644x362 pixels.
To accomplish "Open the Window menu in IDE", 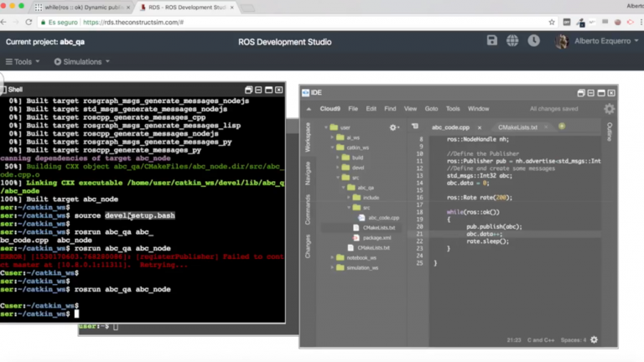I will (x=479, y=109).
